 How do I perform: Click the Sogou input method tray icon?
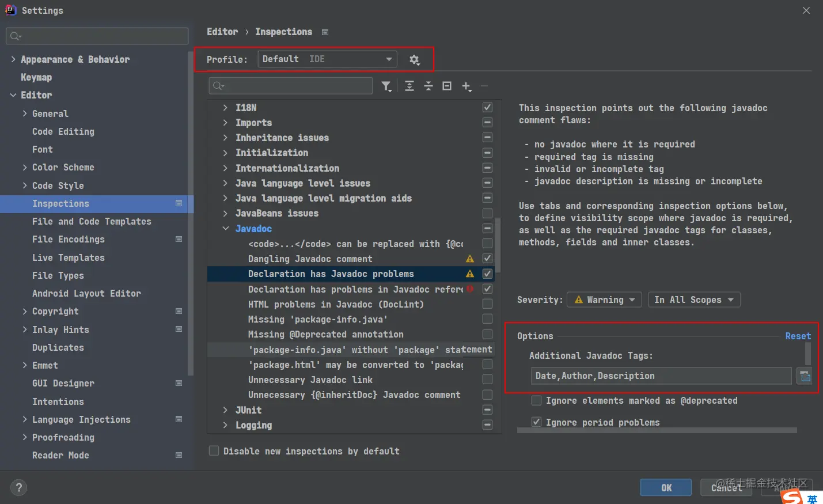[x=792, y=497]
